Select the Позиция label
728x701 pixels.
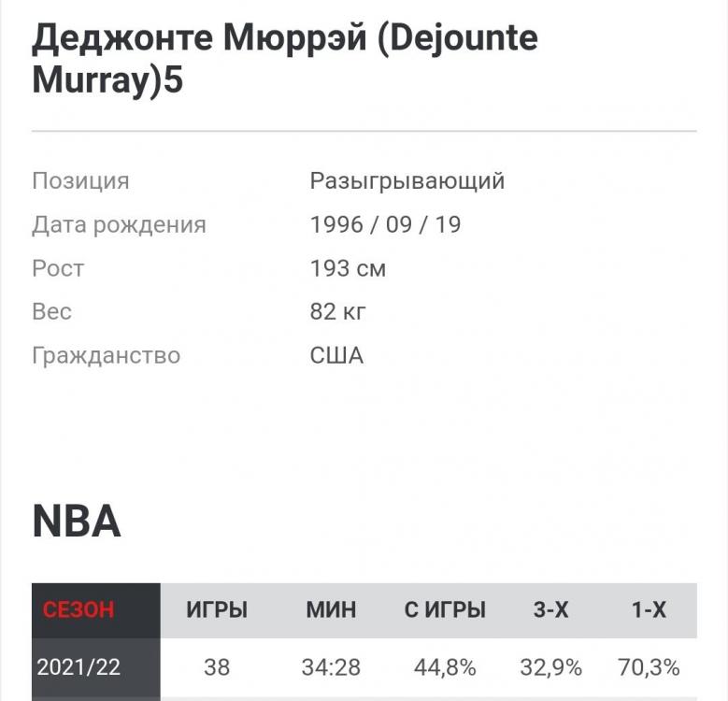click(x=80, y=181)
